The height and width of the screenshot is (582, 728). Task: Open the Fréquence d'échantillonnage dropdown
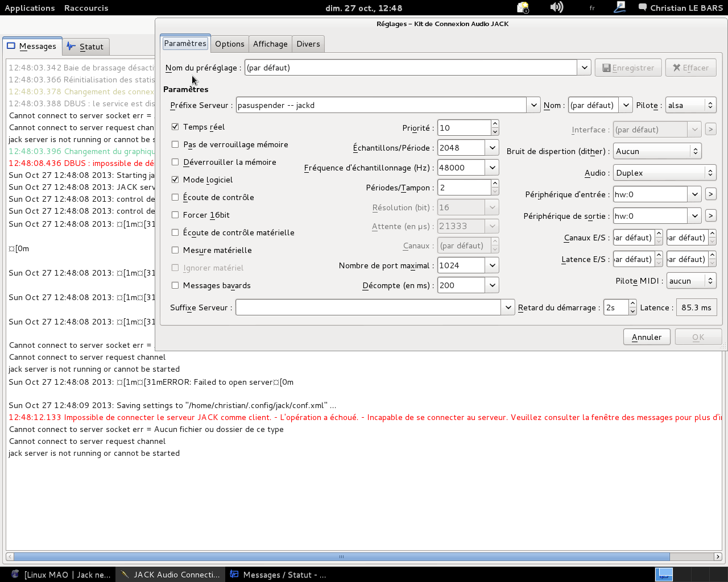[x=492, y=168]
